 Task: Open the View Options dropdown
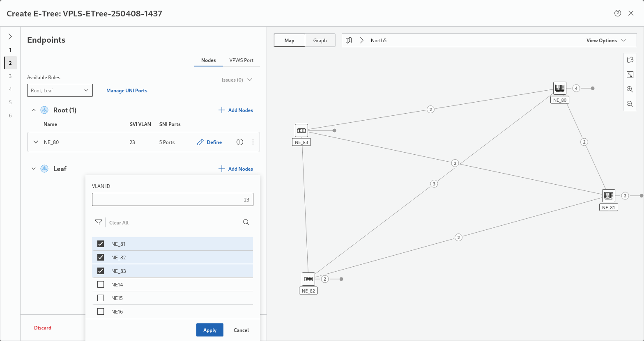(606, 41)
